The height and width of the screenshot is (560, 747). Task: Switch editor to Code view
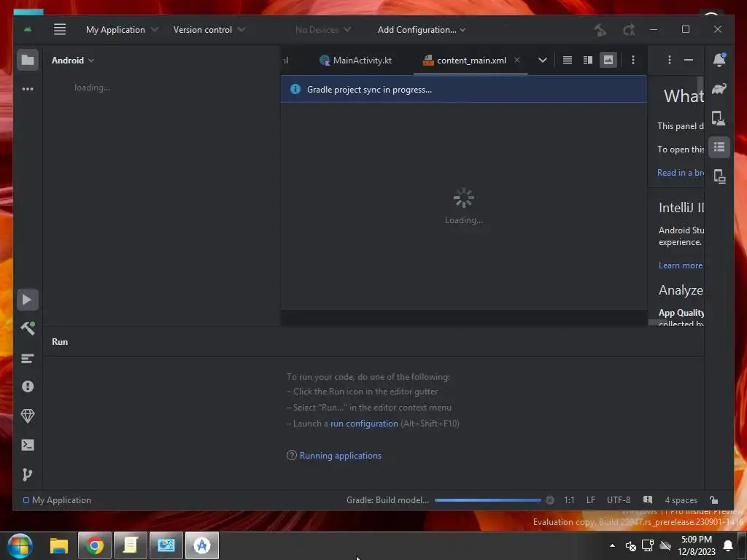click(568, 60)
